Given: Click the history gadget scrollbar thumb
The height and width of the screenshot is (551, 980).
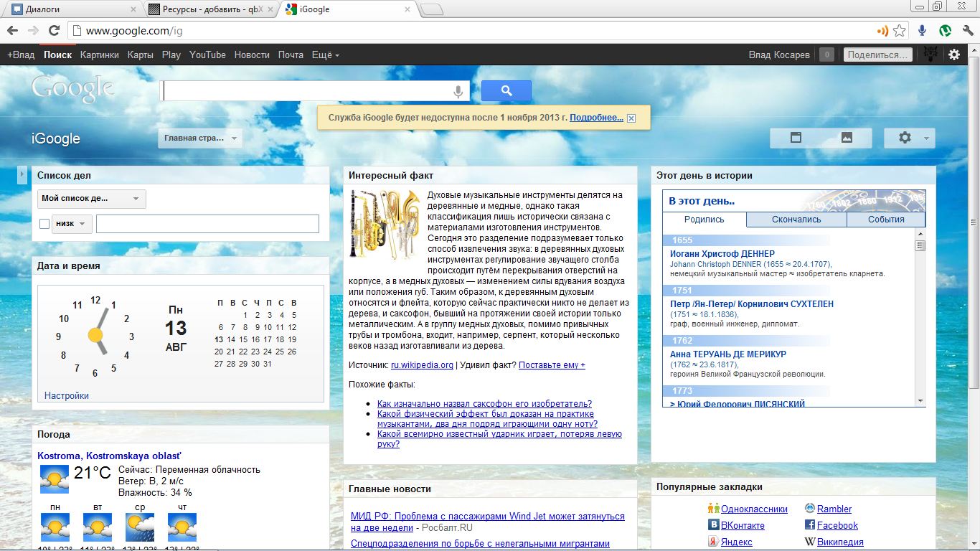Looking at the screenshot, I should pos(920,245).
